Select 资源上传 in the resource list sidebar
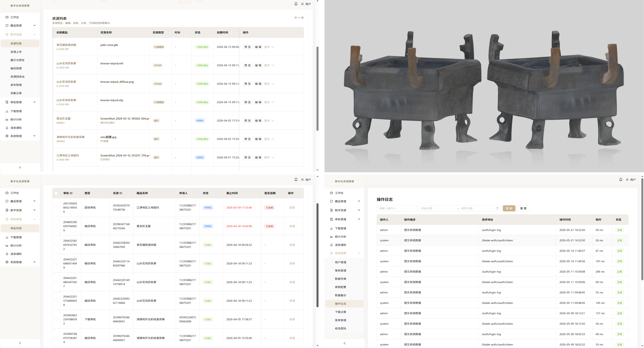The width and height of the screenshot is (644, 348). [x=16, y=52]
